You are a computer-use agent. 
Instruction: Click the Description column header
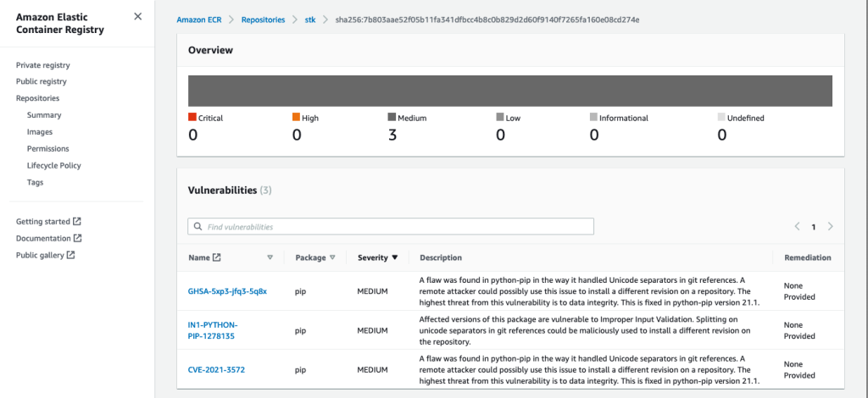pyautogui.click(x=441, y=257)
